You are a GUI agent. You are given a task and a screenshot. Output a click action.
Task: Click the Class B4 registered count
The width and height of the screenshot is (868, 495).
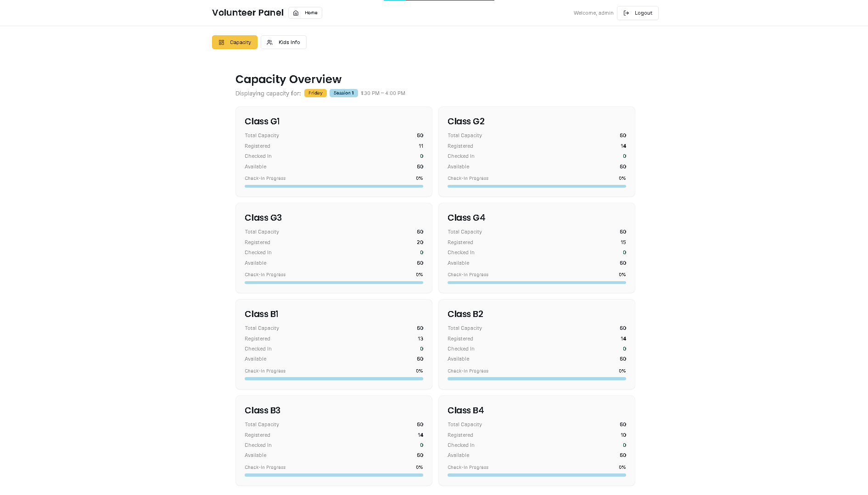623,435
